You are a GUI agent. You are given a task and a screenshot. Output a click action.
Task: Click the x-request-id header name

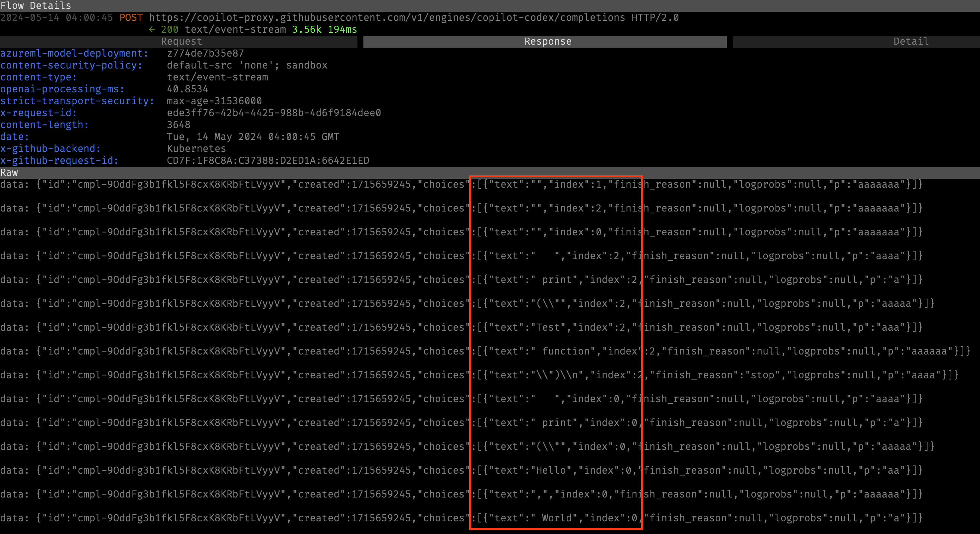38,113
